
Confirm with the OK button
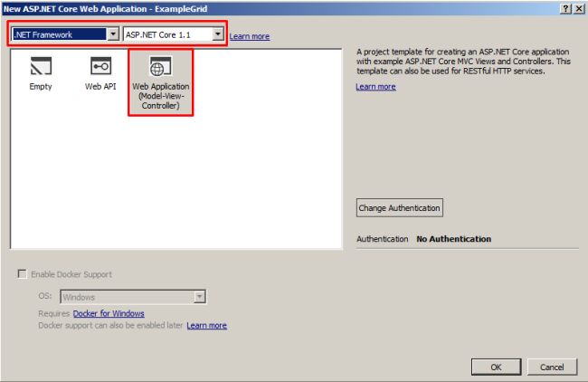(496, 367)
